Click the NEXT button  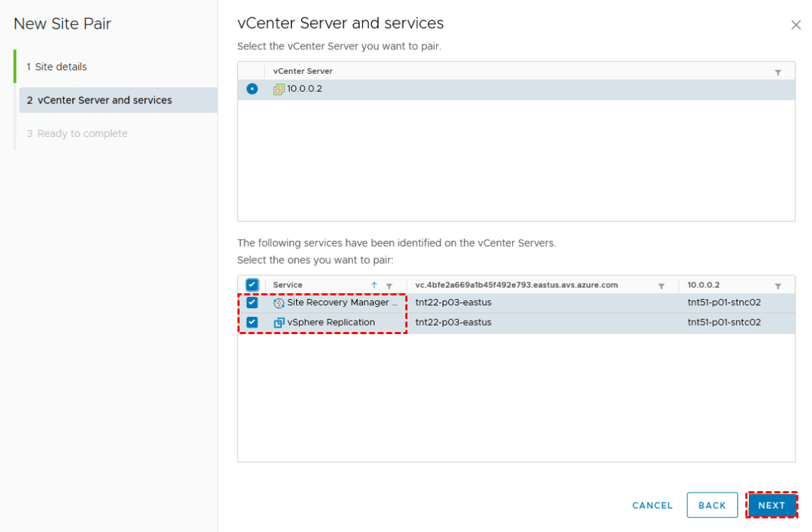point(772,505)
